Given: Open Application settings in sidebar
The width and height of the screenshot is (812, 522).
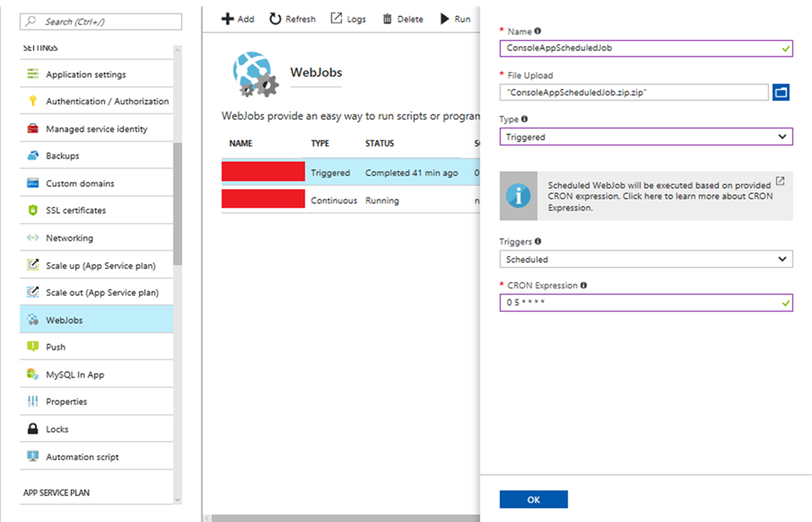Looking at the screenshot, I should (86, 75).
